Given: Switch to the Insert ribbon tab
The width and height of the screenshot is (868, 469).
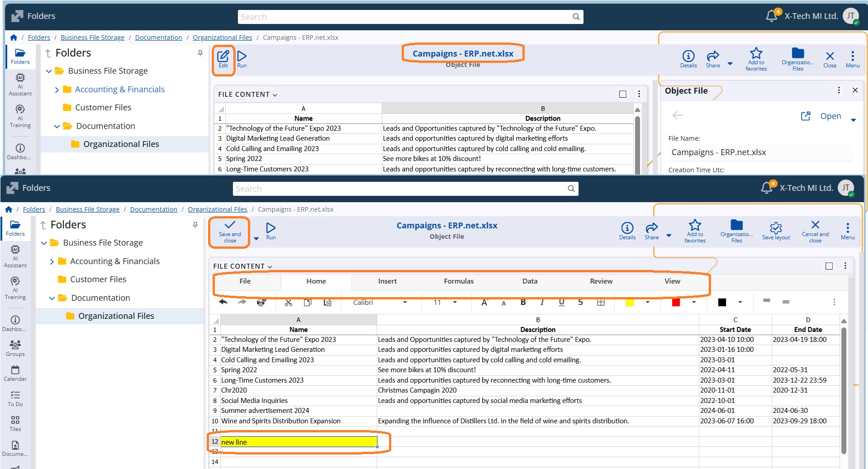Looking at the screenshot, I should pos(388,281).
